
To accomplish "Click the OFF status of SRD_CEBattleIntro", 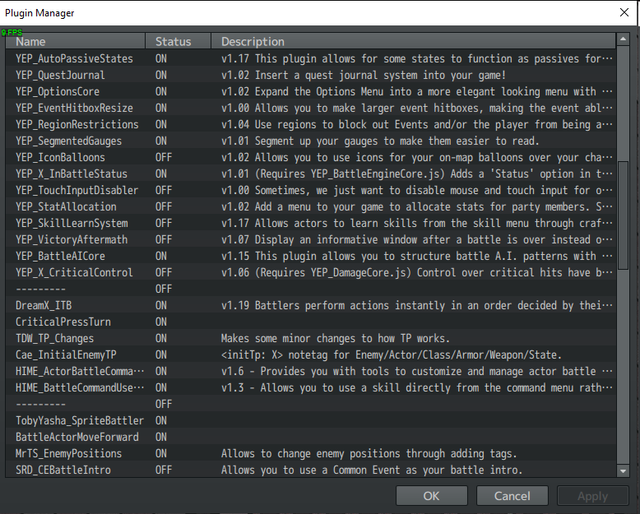I will [x=164, y=470].
